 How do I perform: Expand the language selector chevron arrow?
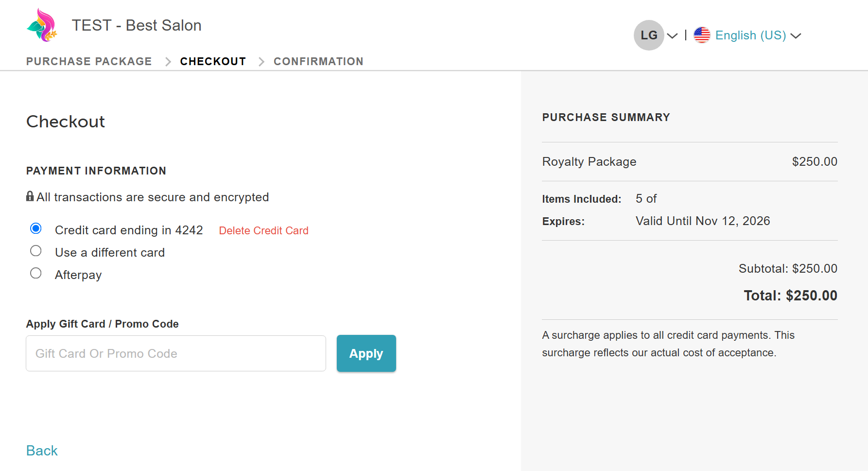click(796, 35)
